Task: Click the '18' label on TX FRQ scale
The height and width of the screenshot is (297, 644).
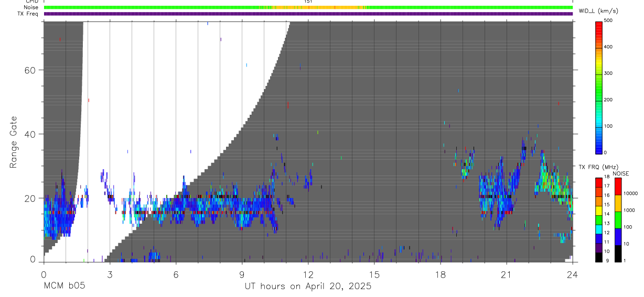Action: coord(607,177)
